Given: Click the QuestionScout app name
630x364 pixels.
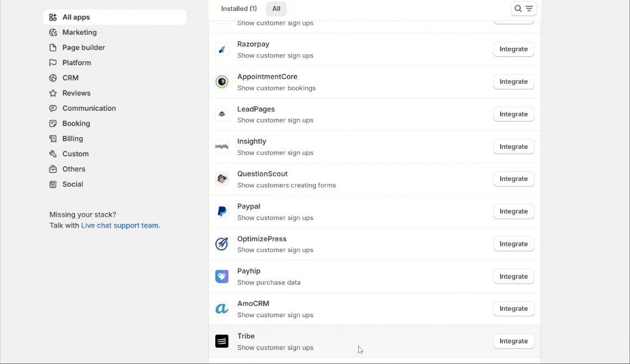Looking at the screenshot, I should click(x=263, y=174).
